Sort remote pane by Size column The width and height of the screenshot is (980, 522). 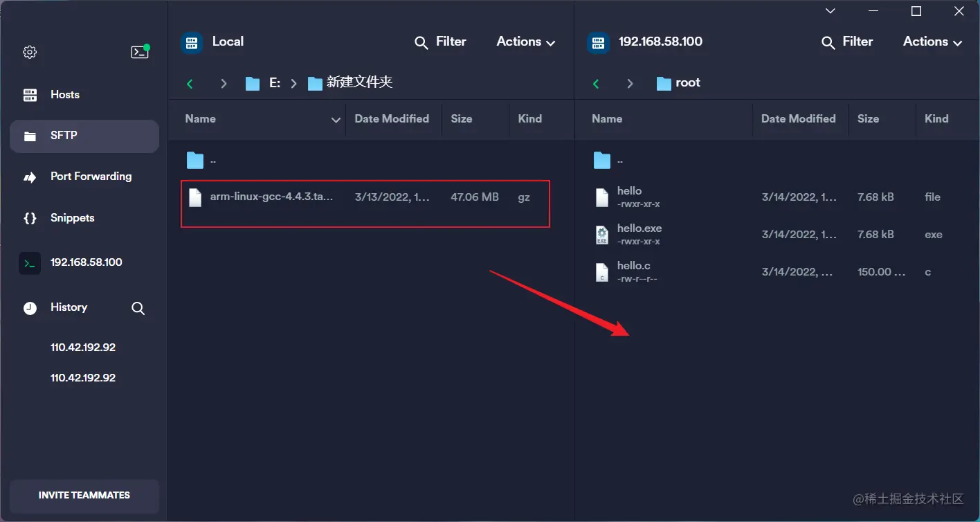click(x=869, y=119)
